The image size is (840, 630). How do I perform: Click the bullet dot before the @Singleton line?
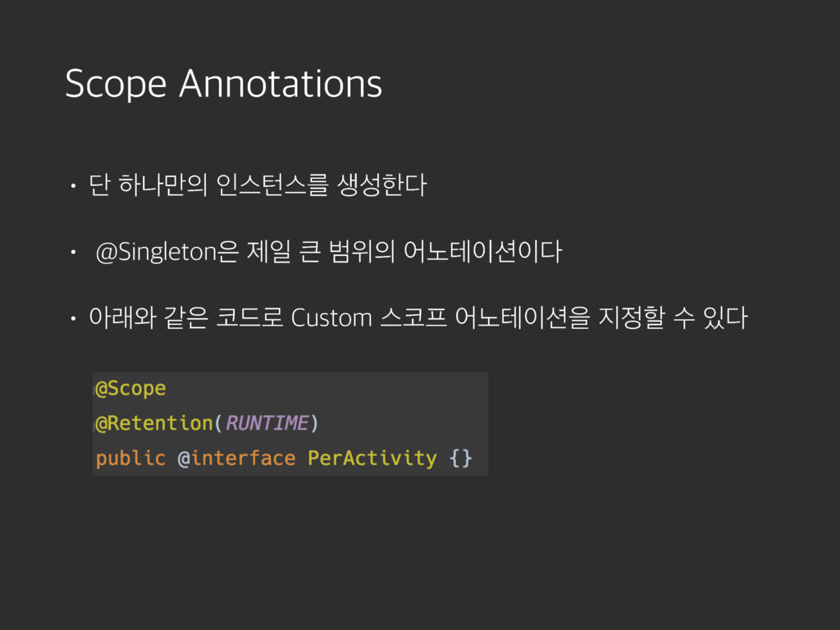73,252
